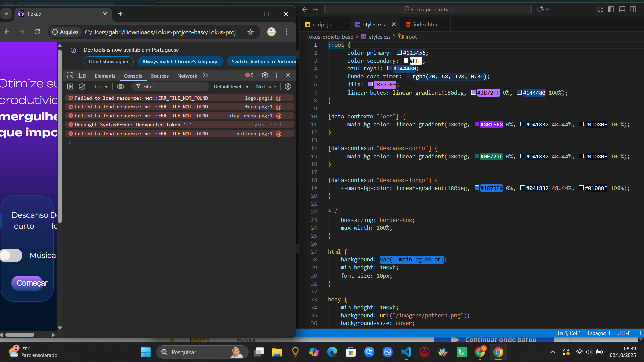This screenshot has height=362, width=644.
Task: Switch to the Elements tab
Action: click(x=105, y=76)
